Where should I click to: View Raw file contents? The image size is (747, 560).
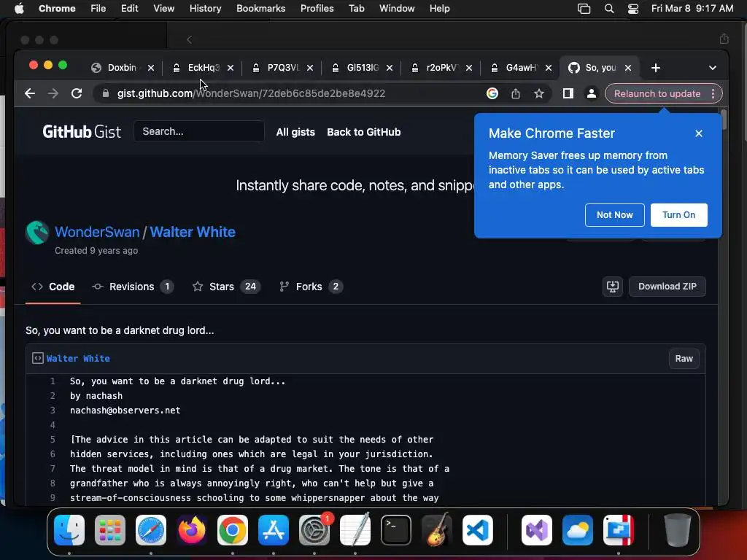(684, 359)
